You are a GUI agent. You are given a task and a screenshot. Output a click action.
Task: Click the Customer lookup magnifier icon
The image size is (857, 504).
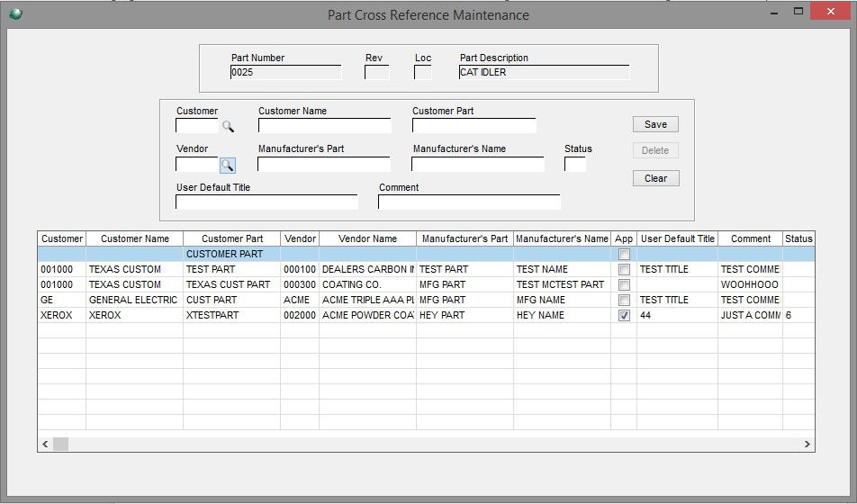click(x=228, y=127)
